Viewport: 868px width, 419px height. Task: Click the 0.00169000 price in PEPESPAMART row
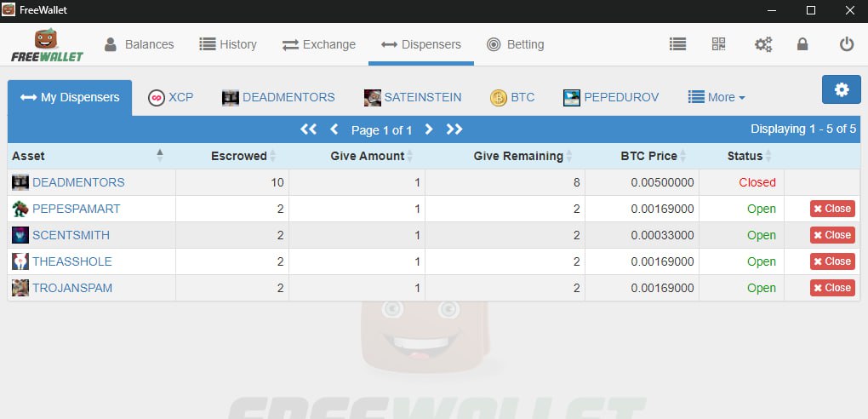point(663,209)
